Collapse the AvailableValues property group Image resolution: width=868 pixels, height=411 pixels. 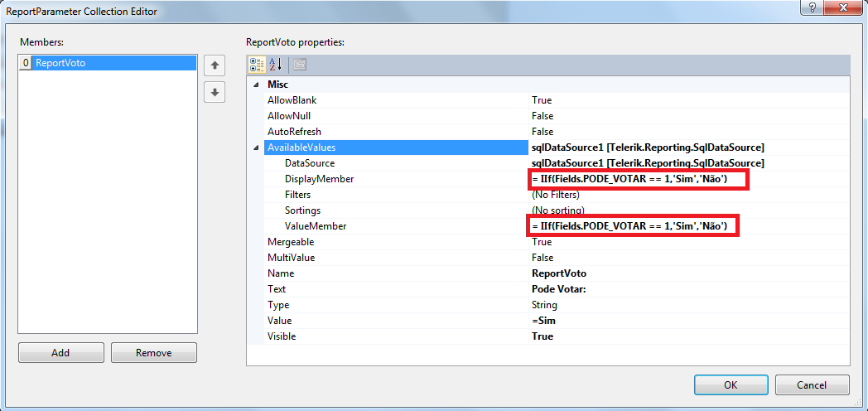point(256,147)
